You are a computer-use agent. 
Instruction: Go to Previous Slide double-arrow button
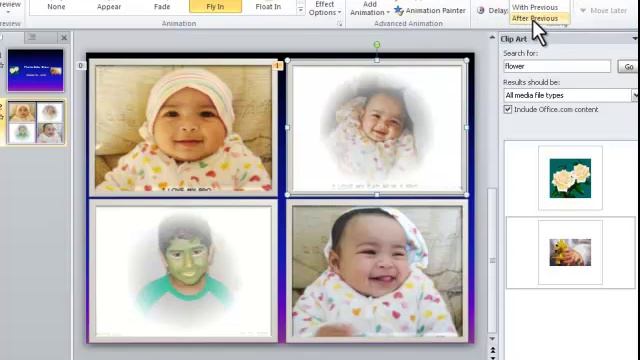493,350
